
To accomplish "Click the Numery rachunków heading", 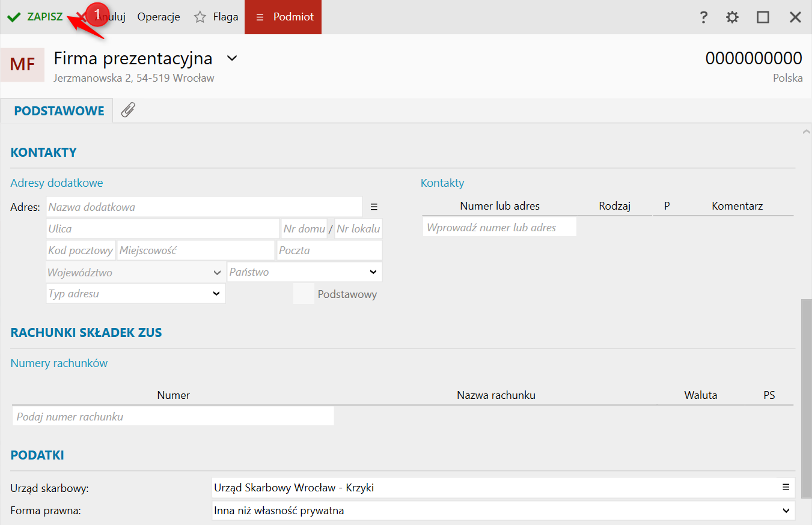I will click(x=59, y=363).
